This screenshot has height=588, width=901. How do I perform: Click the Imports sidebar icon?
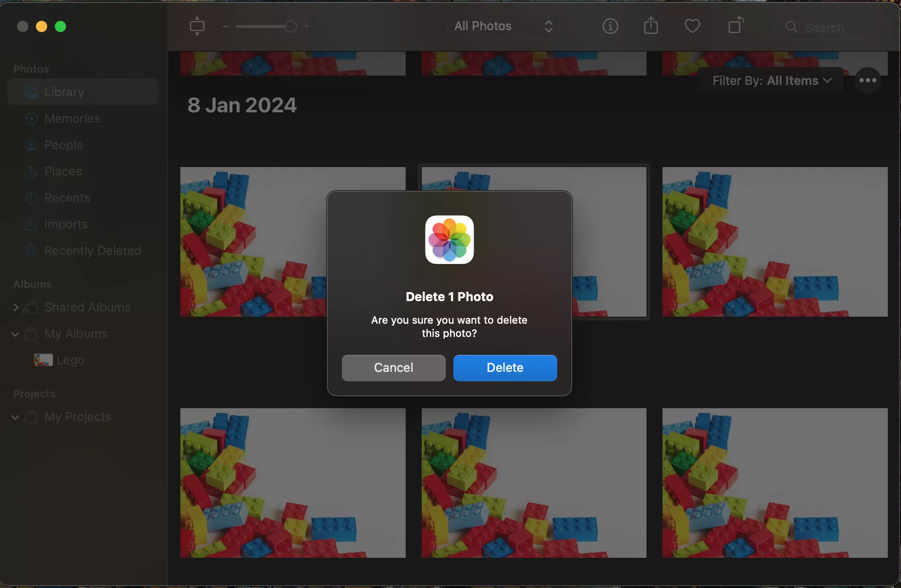coord(31,224)
